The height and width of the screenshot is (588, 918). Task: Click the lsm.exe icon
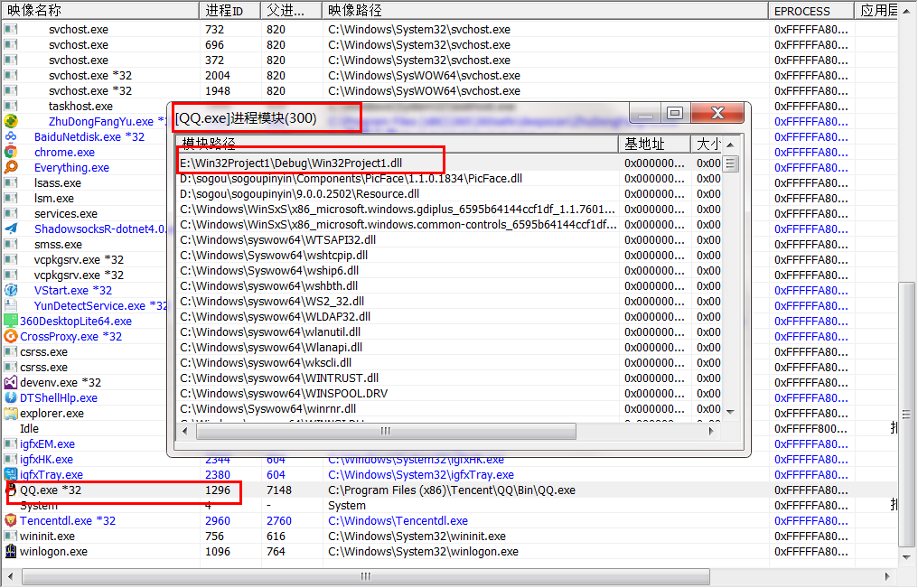pyautogui.click(x=11, y=199)
